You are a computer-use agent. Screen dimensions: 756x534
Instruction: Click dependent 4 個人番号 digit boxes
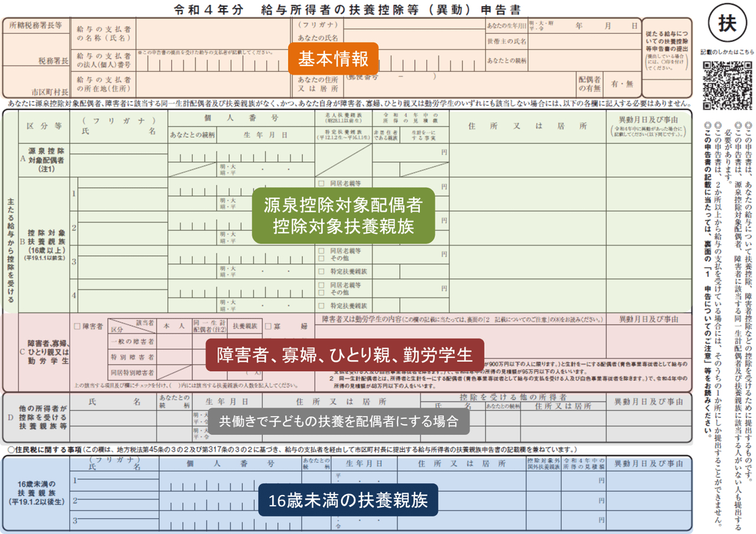(241, 288)
